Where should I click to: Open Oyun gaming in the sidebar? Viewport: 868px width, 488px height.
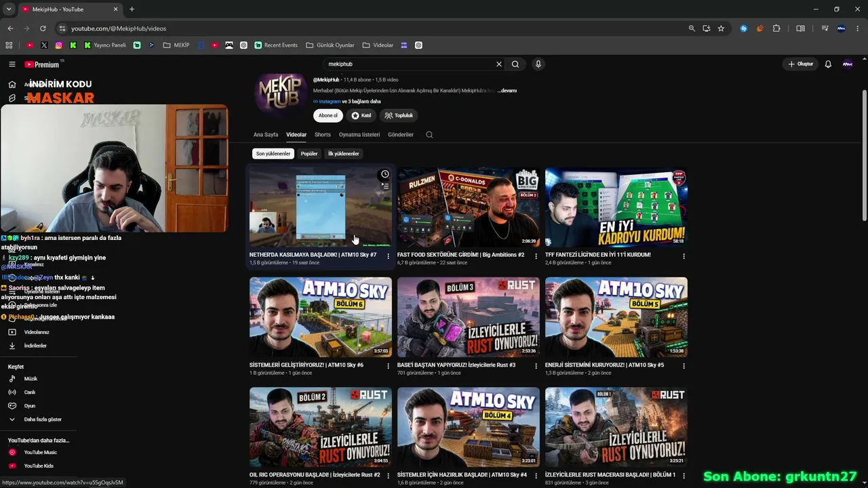[30, 406]
